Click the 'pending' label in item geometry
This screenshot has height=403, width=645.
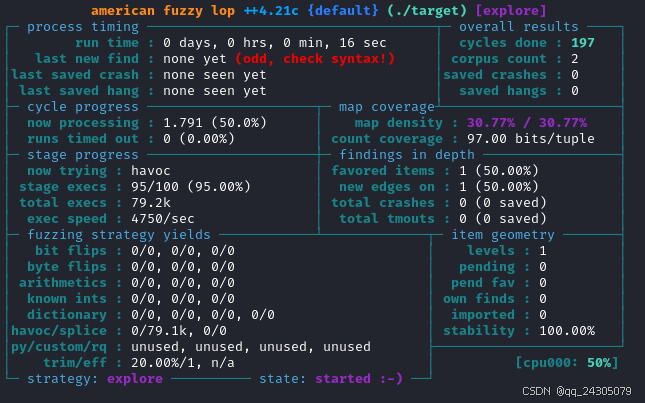(487, 267)
